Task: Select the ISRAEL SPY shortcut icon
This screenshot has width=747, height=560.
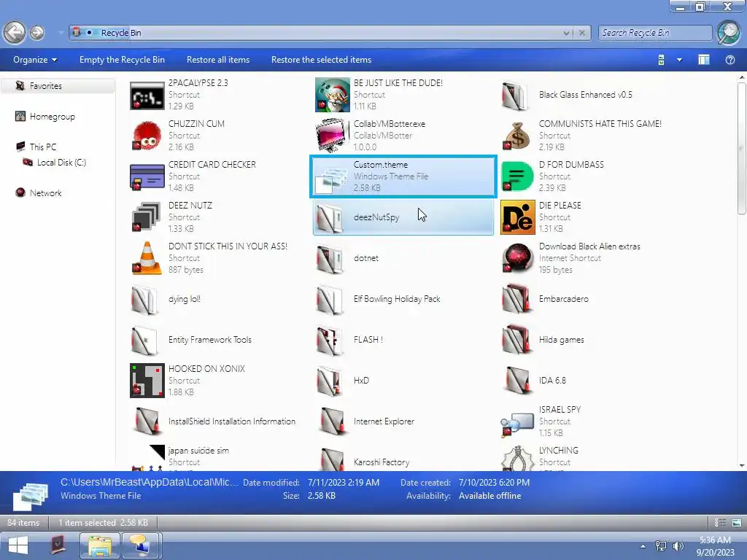Action: pyautogui.click(x=517, y=424)
